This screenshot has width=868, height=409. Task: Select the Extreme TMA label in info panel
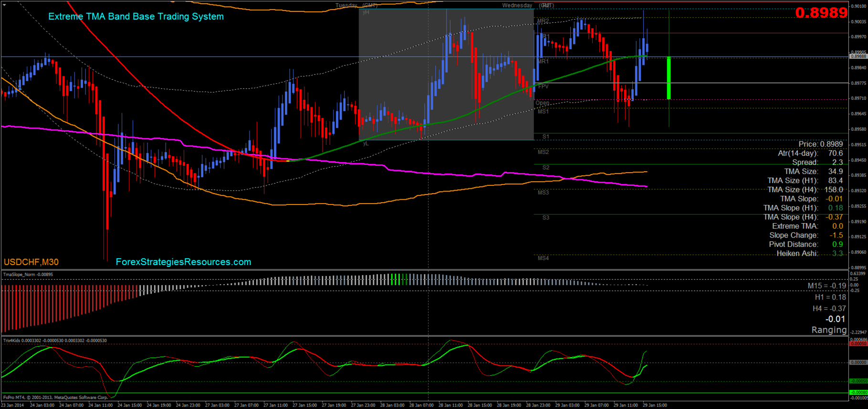pyautogui.click(x=795, y=226)
